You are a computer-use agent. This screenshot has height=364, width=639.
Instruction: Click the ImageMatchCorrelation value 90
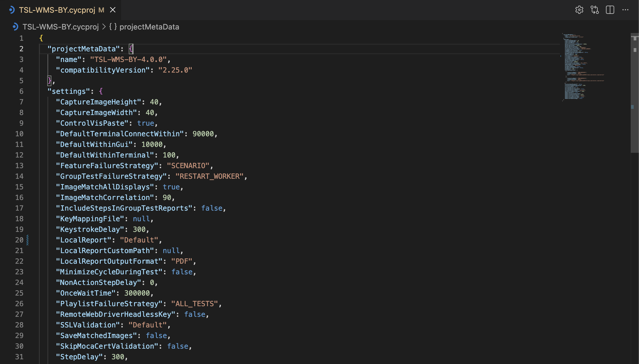pyautogui.click(x=167, y=198)
